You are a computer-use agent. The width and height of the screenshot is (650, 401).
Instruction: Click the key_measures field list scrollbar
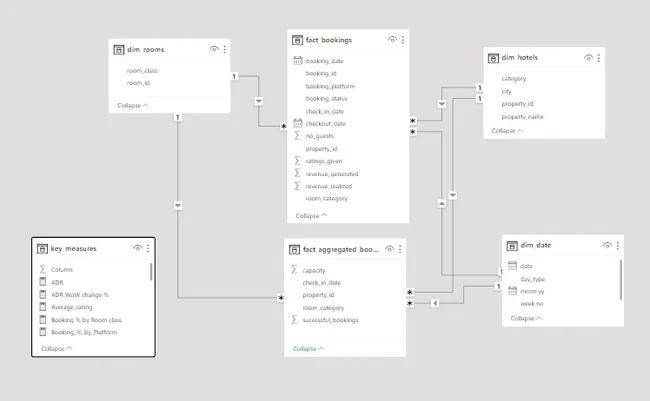(x=151, y=272)
